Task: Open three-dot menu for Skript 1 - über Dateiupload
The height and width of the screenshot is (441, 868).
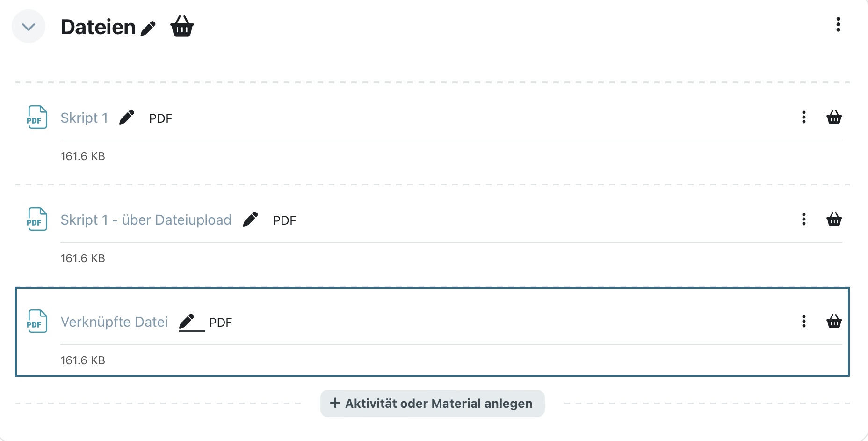Action: (x=804, y=219)
